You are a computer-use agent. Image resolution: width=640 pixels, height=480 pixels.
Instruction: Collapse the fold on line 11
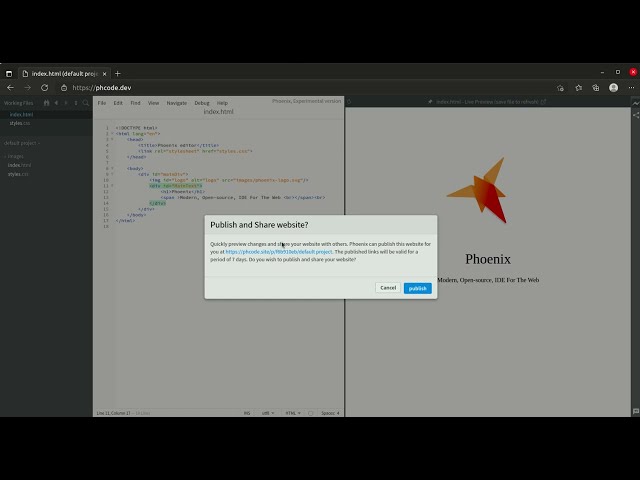[x=112, y=186]
